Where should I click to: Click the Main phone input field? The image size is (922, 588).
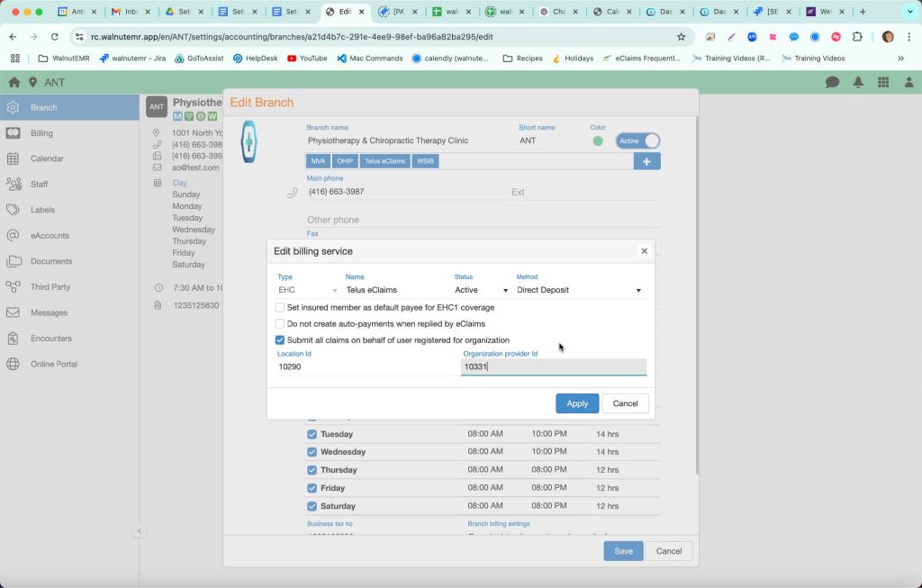pos(406,193)
